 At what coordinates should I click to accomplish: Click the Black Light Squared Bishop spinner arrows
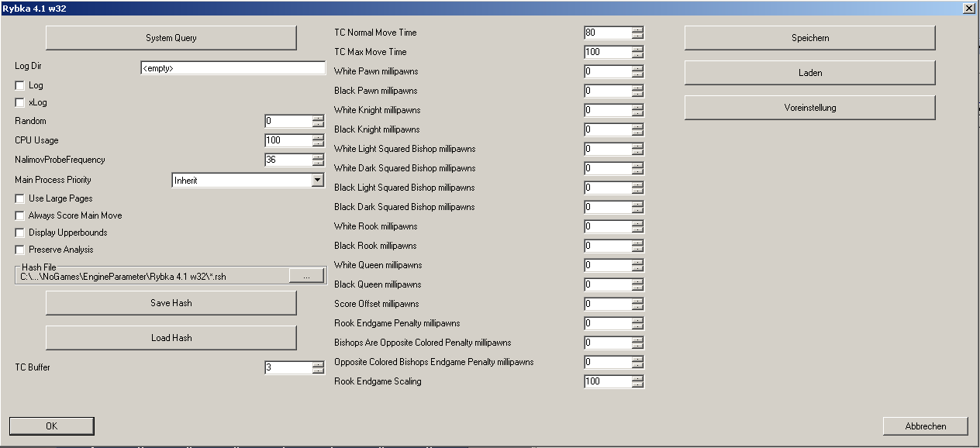pyautogui.click(x=638, y=188)
